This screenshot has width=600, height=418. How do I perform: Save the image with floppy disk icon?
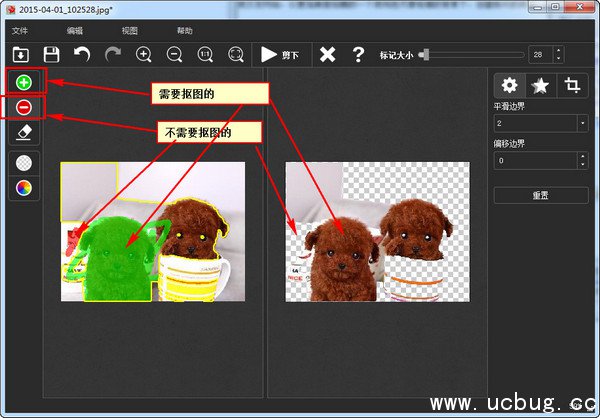[x=52, y=54]
